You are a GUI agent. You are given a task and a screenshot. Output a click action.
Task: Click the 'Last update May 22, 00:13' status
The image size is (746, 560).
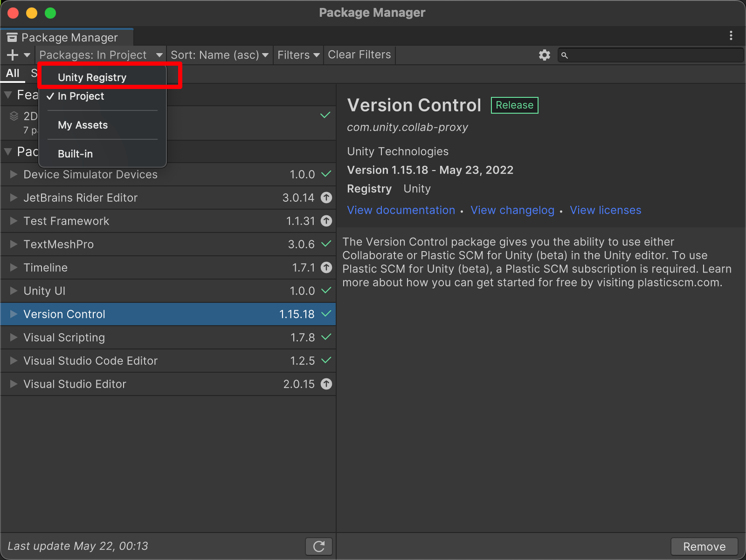click(78, 546)
